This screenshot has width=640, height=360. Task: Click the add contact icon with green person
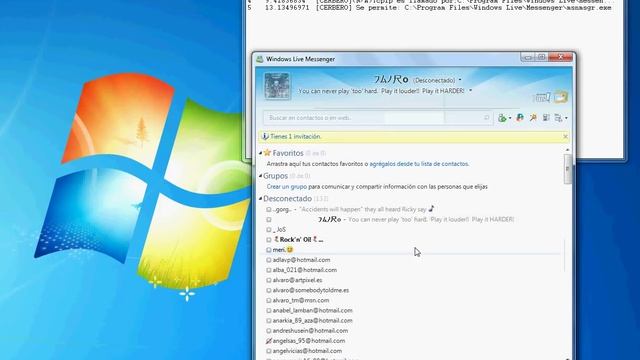click(x=502, y=118)
